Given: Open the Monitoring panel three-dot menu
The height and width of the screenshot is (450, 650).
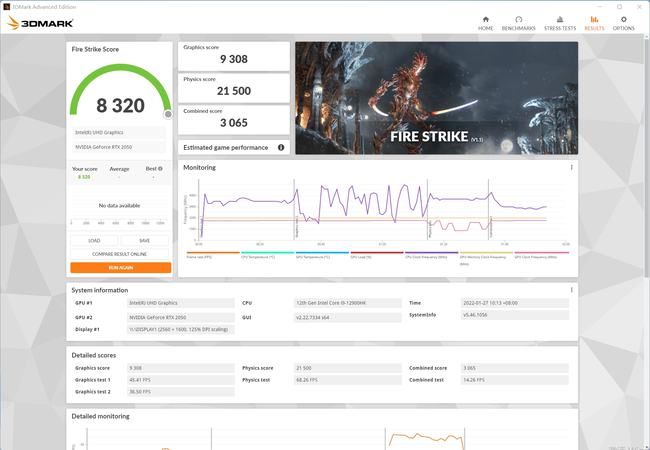Looking at the screenshot, I should coord(571,167).
